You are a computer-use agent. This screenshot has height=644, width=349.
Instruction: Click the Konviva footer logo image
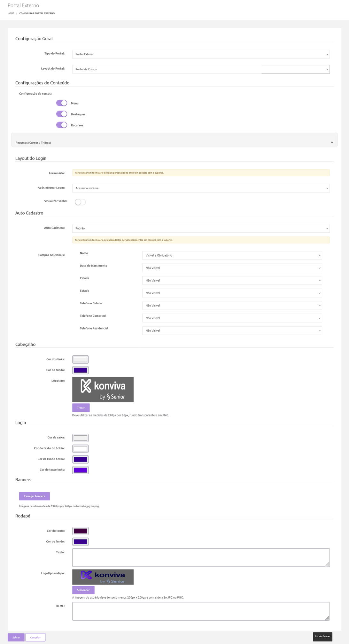pyautogui.click(x=103, y=577)
